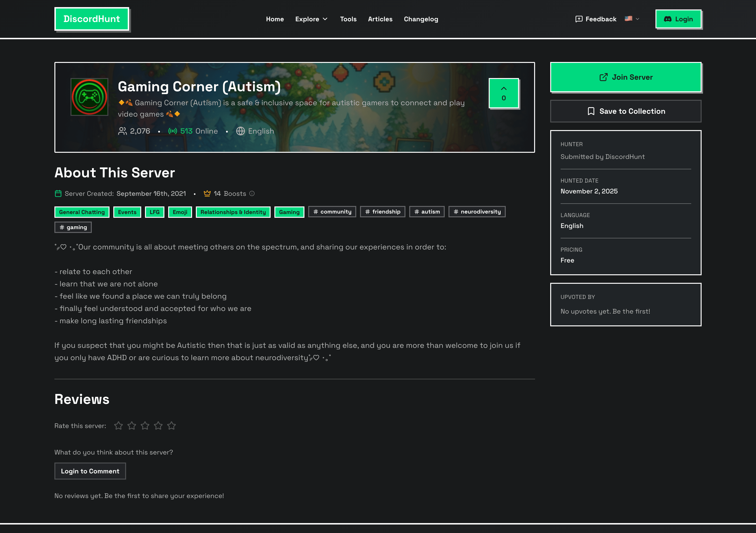The width and height of the screenshot is (756, 533).
Task: Expand the chevron next to the flag icon
Action: point(638,19)
